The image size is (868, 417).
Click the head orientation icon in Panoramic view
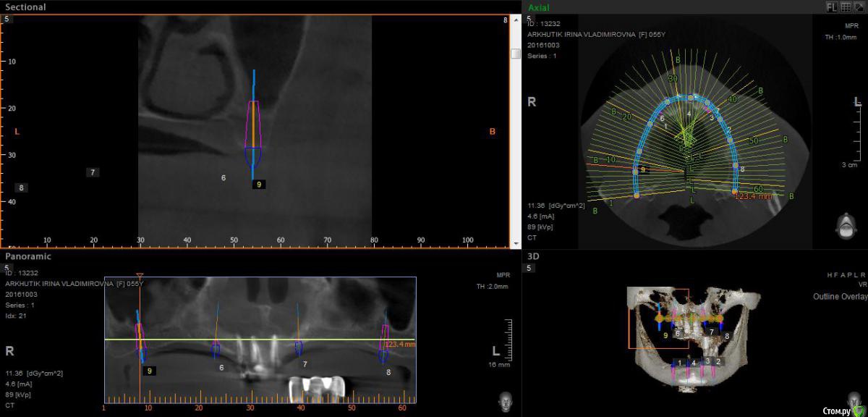[505, 400]
